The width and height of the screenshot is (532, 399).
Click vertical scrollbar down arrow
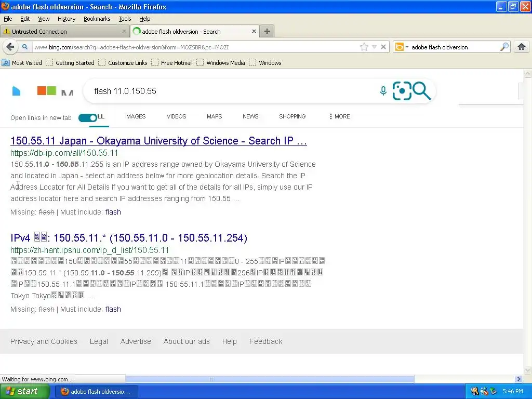pos(528,370)
